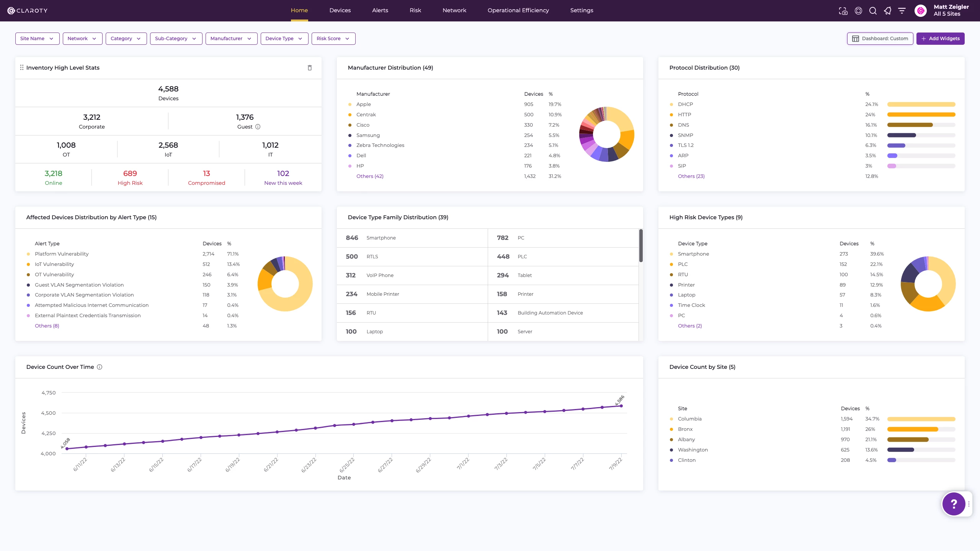
Task: Switch to the Alerts tab
Action: pos(380,10)
